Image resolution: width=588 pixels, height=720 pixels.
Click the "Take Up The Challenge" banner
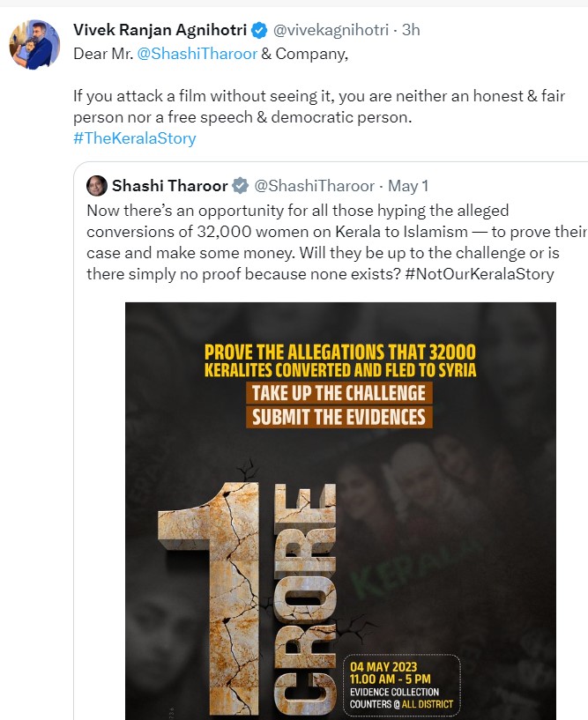(339, 393)
